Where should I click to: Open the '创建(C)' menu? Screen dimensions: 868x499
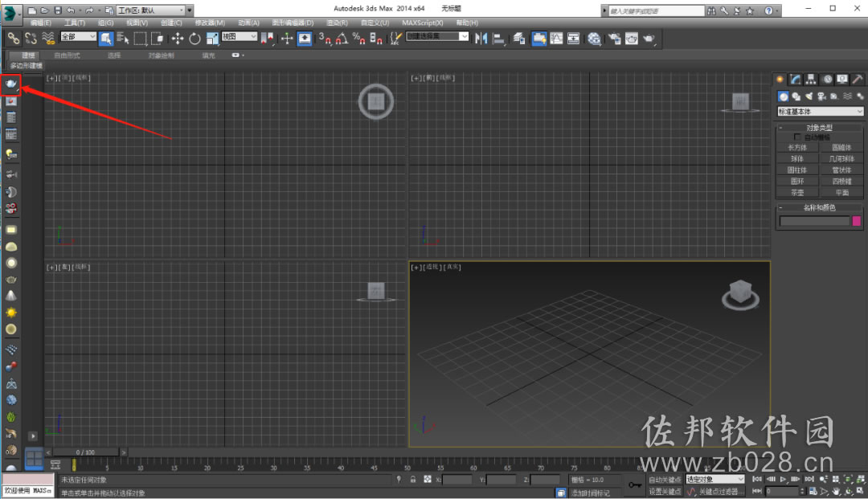point(171,22)
